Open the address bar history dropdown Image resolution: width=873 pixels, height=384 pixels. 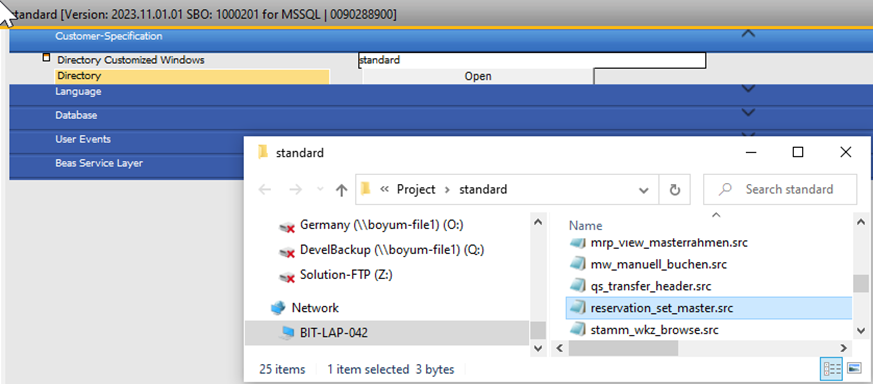pyautogui.click(x=644, y=190)
